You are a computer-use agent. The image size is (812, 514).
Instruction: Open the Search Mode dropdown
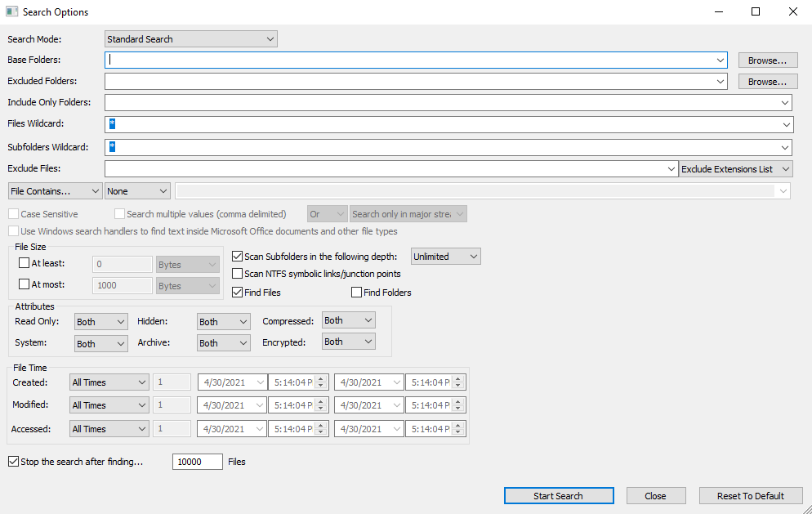191,39
